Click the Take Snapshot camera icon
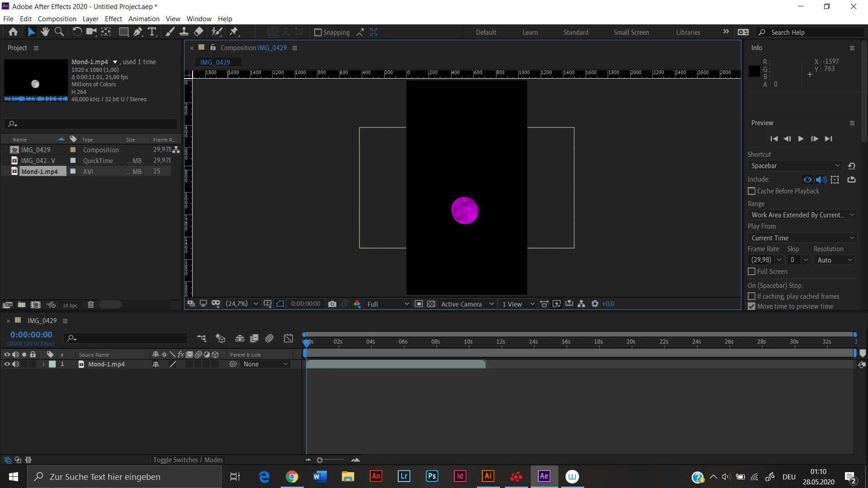Image resolution: width=868 pixels, height=488 pixels. tap(332, 304)
